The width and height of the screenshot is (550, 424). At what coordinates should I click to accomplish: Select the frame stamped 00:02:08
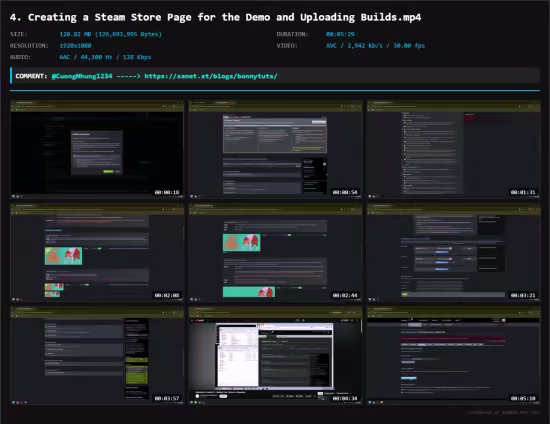coord(97,253)
